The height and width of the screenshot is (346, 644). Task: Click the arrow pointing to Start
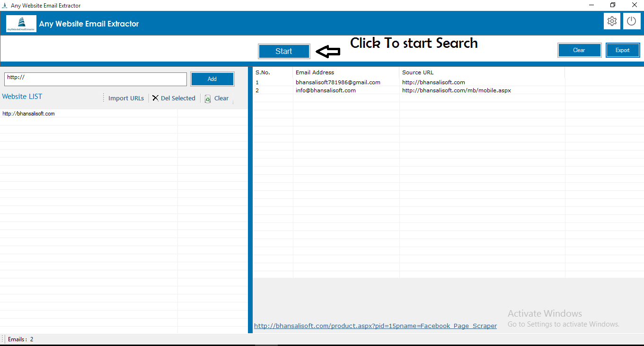pyautogui.click(x=328, y=52)
